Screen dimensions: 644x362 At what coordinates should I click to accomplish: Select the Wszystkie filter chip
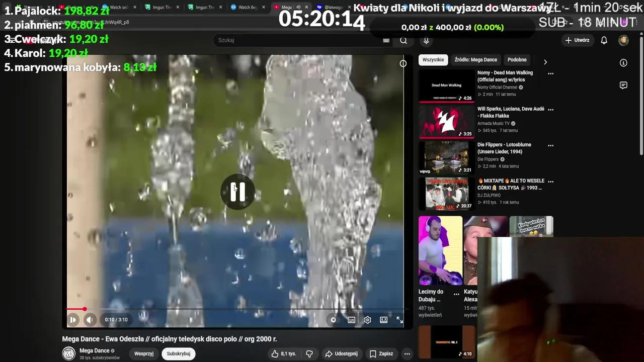point(433,60)
